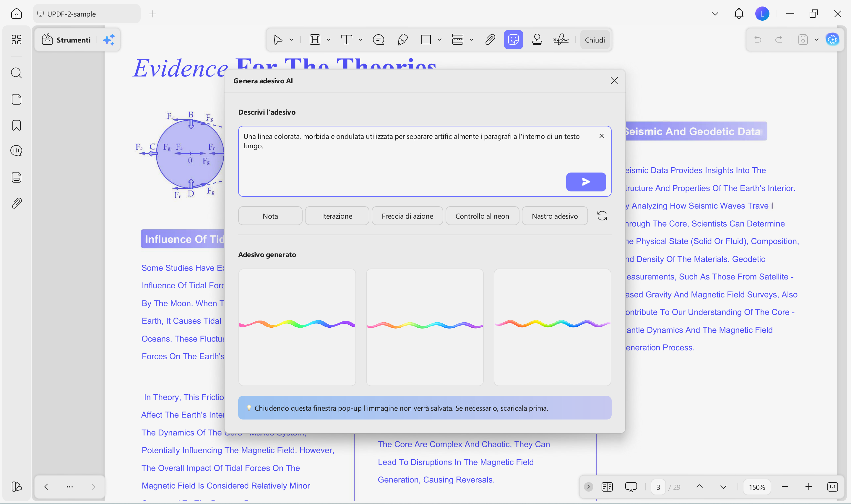Click the Nastro adesivo suggestion
The image size is (851, 504).
555,216
